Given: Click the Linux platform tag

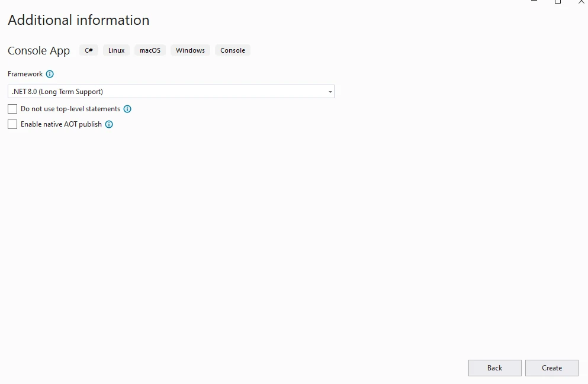Looking at the screenshot, I should 116,50.
